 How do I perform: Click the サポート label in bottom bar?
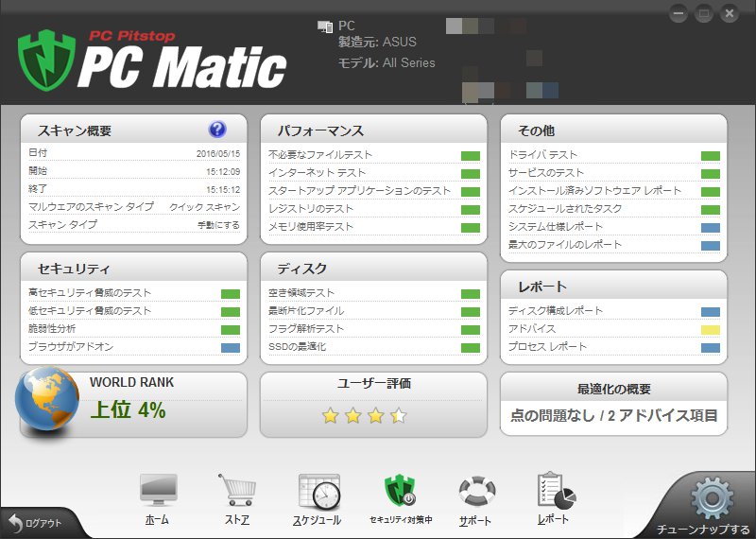coord(475,521)
